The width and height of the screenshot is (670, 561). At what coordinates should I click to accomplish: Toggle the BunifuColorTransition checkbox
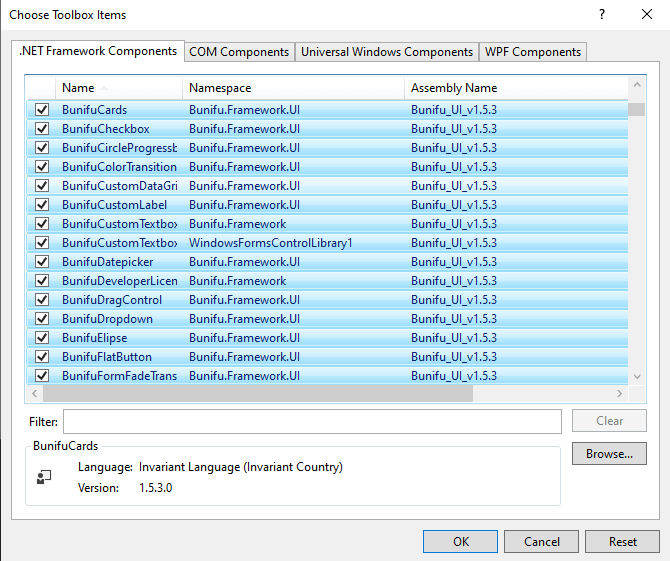pyautogui.click(x=42, y=167)
